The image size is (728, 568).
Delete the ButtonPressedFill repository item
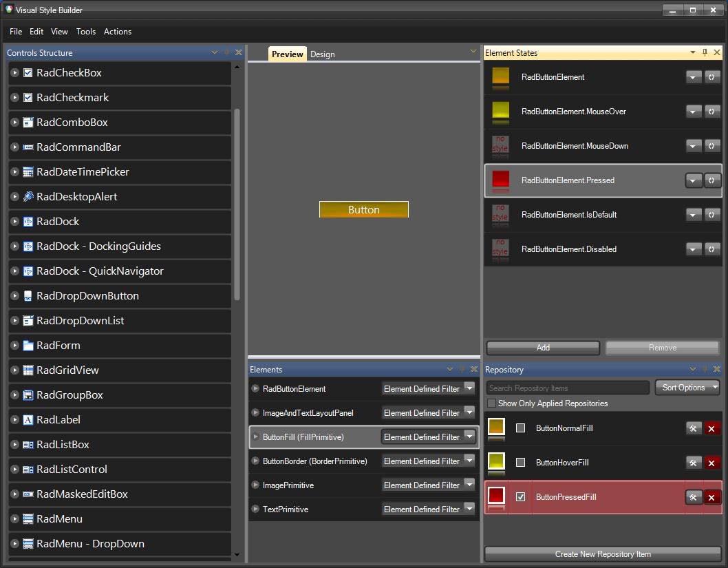(711, 496)
